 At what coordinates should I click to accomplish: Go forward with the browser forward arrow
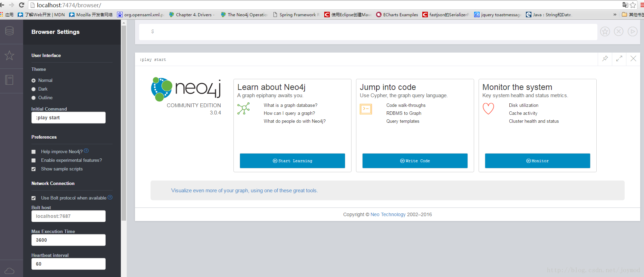11,5
